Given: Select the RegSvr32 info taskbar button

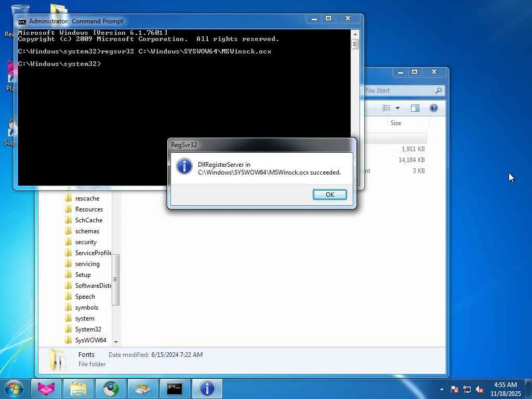Looking at the screenshot, I should tap(207, 389).
